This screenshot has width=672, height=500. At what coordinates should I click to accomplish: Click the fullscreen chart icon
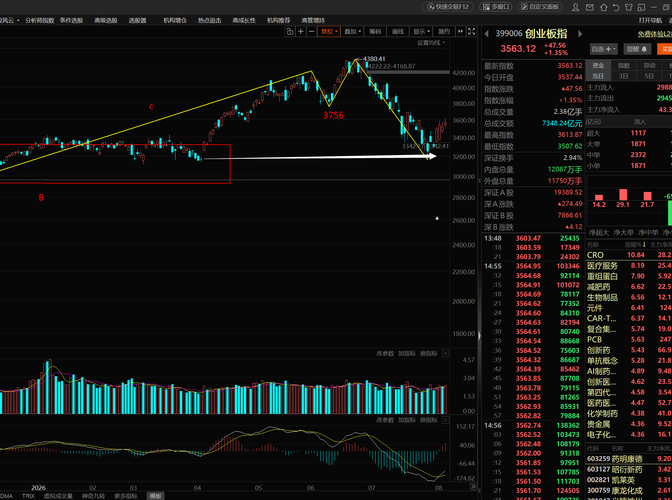471,31
